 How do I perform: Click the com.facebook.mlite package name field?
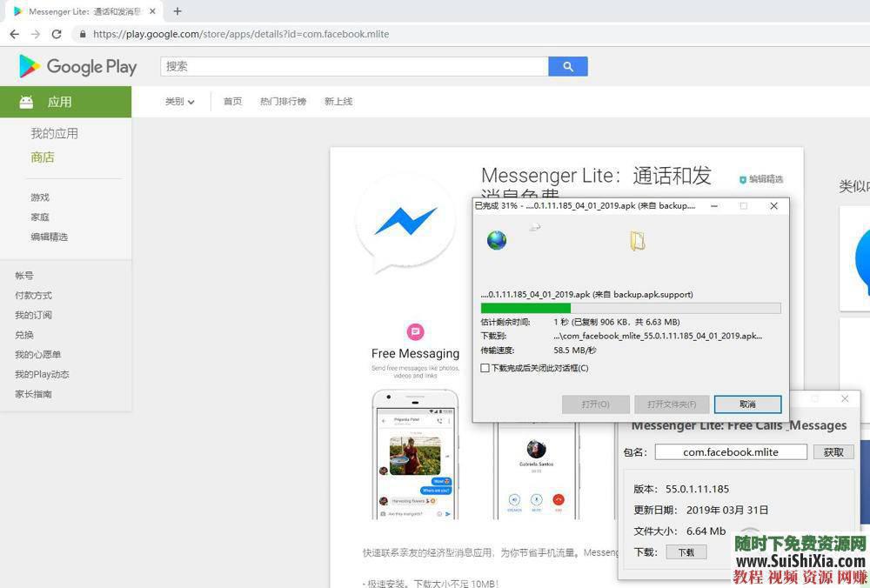click(731, 451)
